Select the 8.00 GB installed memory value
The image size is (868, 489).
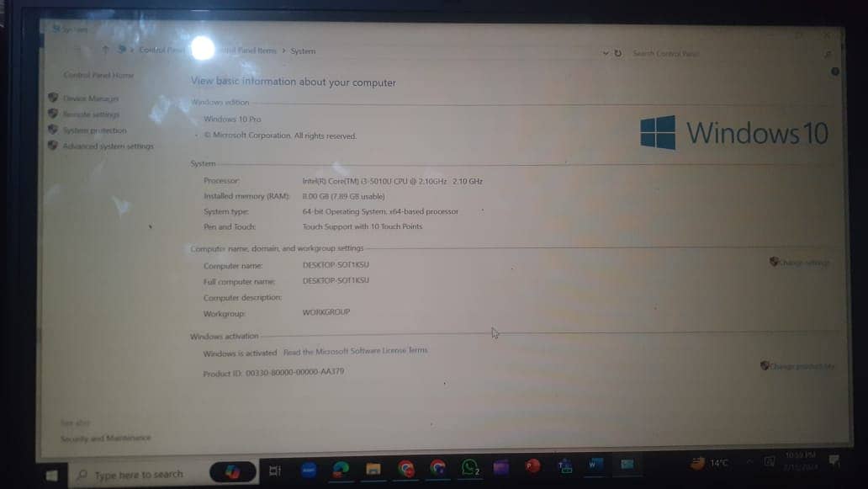pos(343,197)
